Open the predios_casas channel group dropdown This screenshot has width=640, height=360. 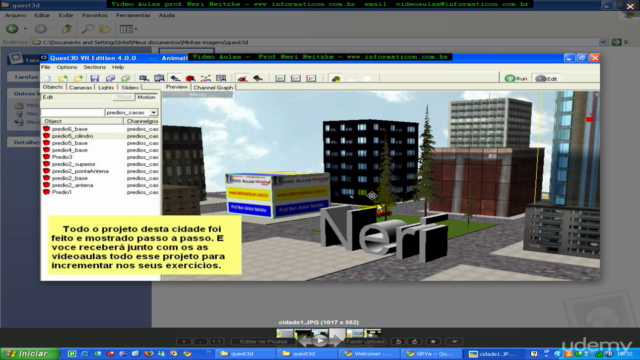pyautogui.click(x=153, y=112)
